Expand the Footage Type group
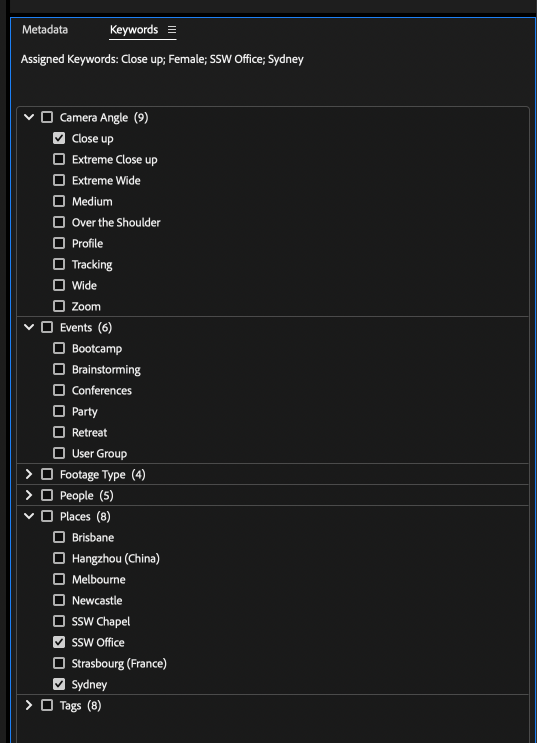The image size is (537, 743). coord(29,474)
